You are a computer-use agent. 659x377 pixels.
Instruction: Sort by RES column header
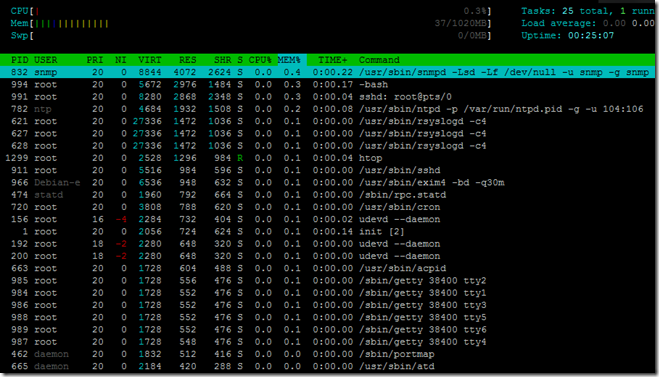[x=187, y=60]
